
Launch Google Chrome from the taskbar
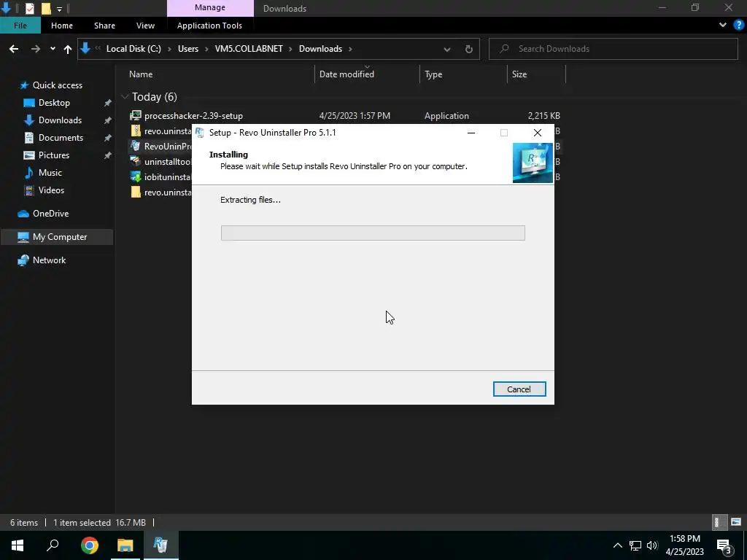(89, 545)
